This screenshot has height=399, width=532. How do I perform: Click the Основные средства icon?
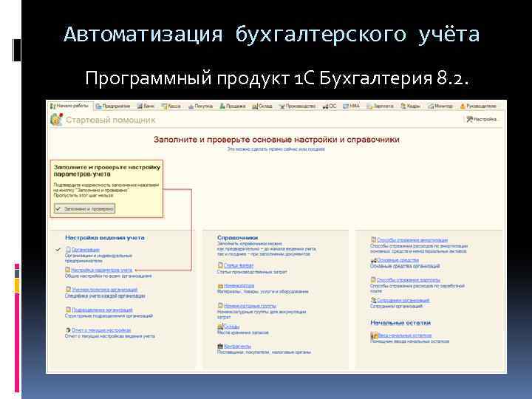click(x=374, y=260)
